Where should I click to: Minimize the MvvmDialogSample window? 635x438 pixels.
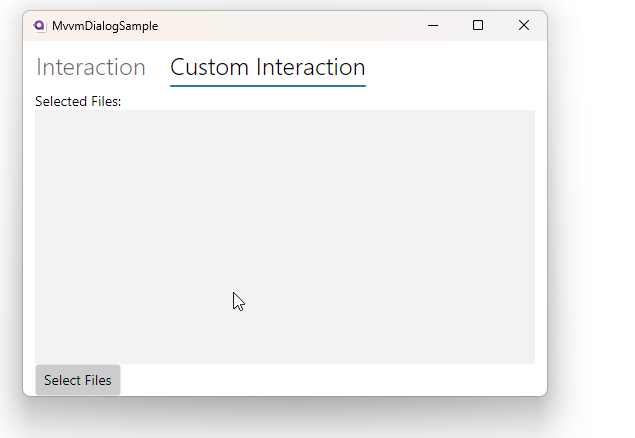click(433, 26)
